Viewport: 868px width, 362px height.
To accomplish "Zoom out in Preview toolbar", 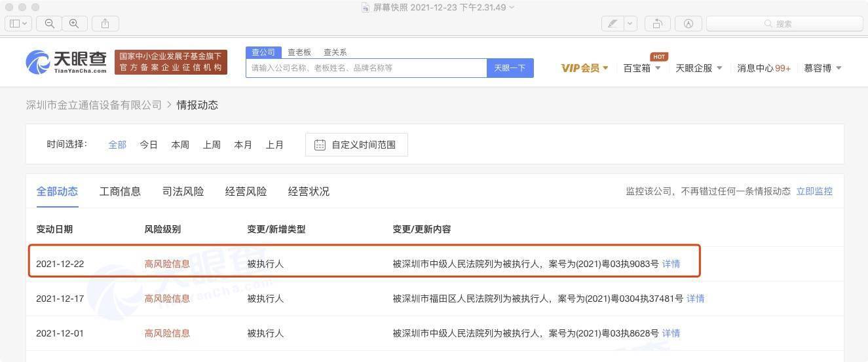I will pyautogui.click(x=49, y=24).
